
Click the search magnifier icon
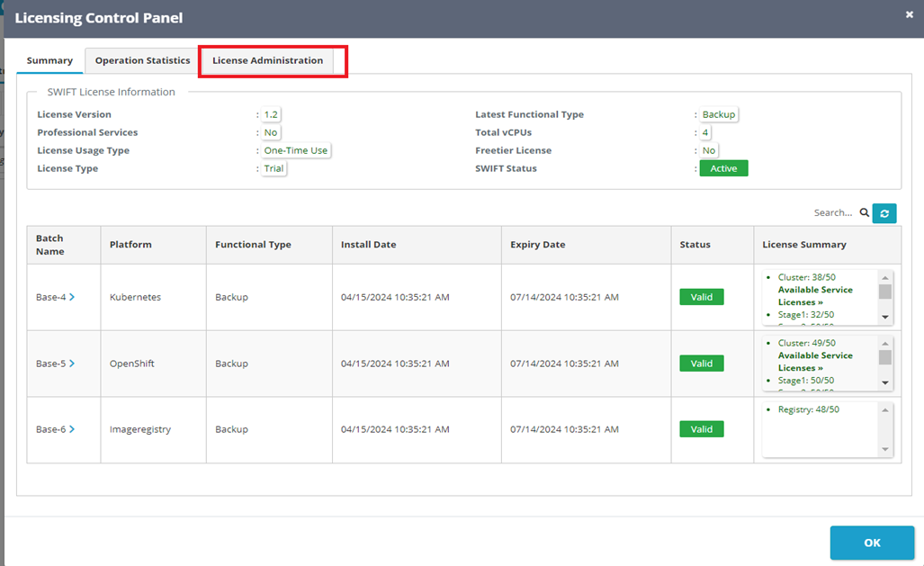click(x=864, y=213)
